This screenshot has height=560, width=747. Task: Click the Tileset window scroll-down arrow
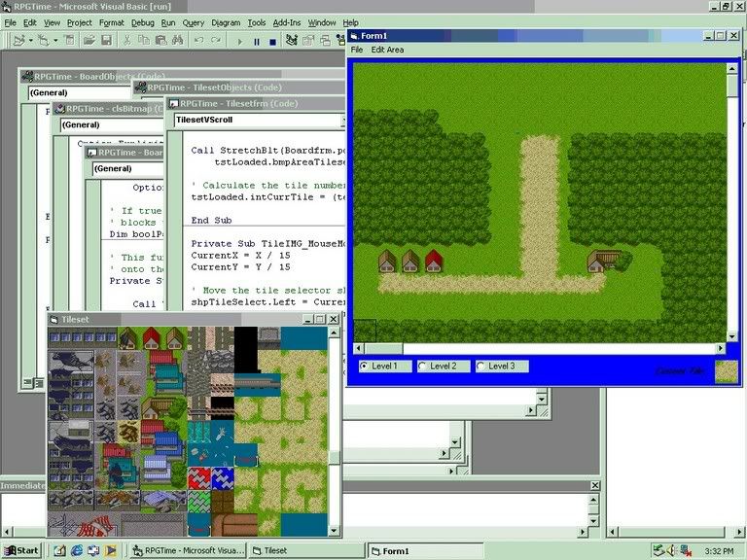[334, 531]
